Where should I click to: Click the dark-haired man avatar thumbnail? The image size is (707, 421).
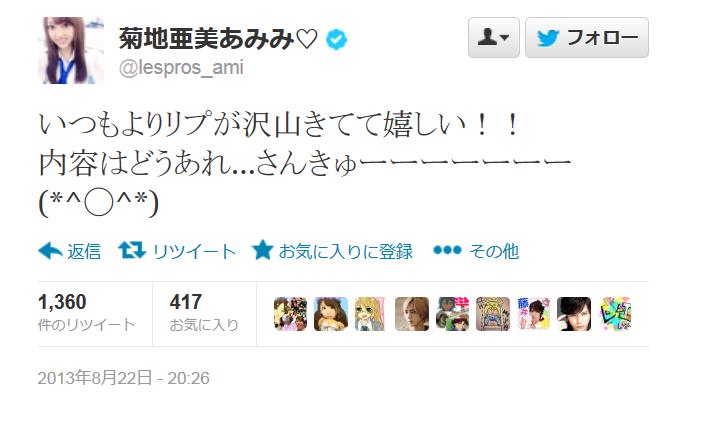tap(574, 314)
